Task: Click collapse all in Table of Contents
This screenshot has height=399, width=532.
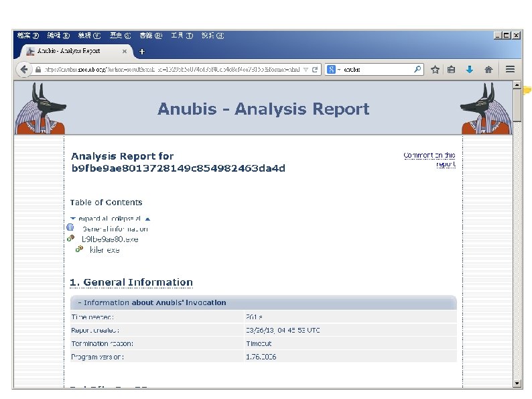Action: [125, 219]
